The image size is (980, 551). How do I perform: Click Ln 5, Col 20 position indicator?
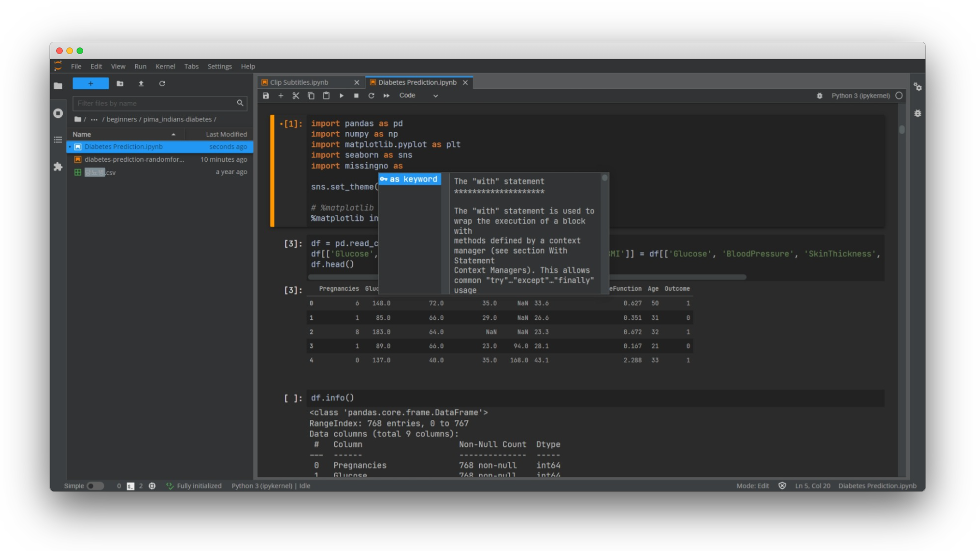(813, 486)
